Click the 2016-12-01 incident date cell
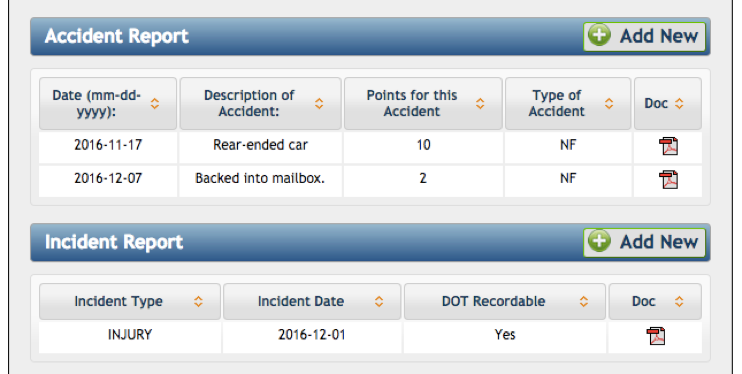The image size is (742, 374). [x=312, y=335]
